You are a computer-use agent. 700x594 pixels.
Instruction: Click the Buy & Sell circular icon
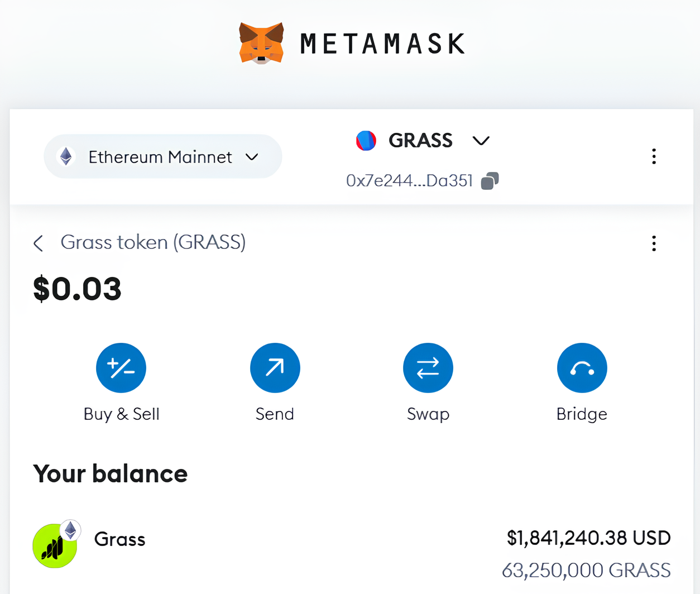click(121, 368)
